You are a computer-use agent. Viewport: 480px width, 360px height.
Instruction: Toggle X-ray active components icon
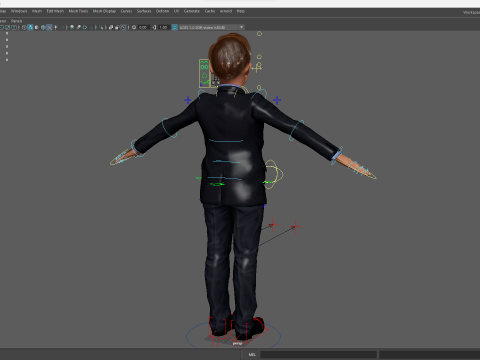tap(117, 27)
